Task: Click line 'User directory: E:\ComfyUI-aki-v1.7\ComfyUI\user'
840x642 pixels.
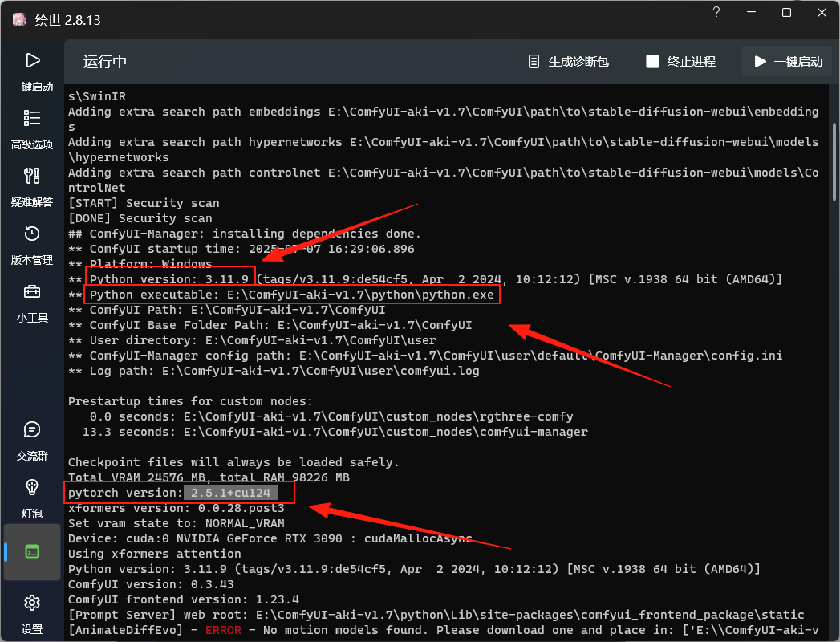Action: (x=253, y=340)
